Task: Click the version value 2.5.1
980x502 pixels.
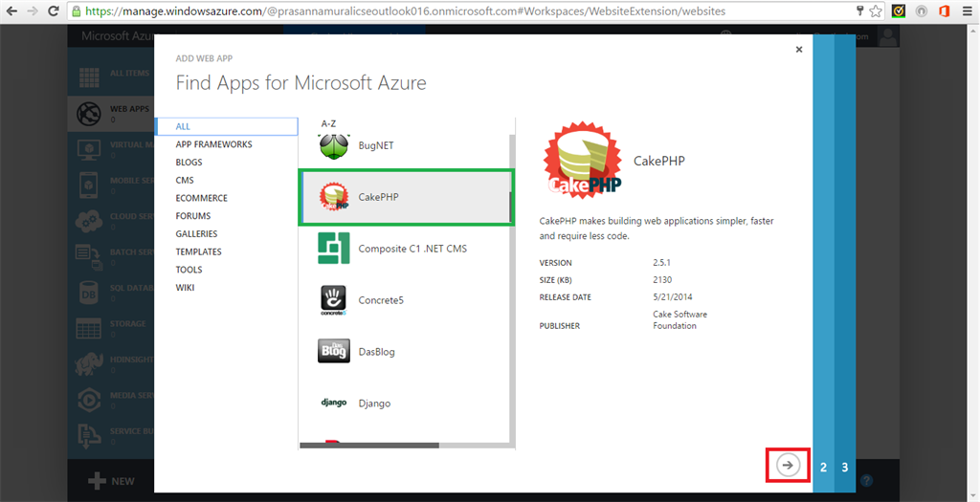Action: tap(661, 262)
